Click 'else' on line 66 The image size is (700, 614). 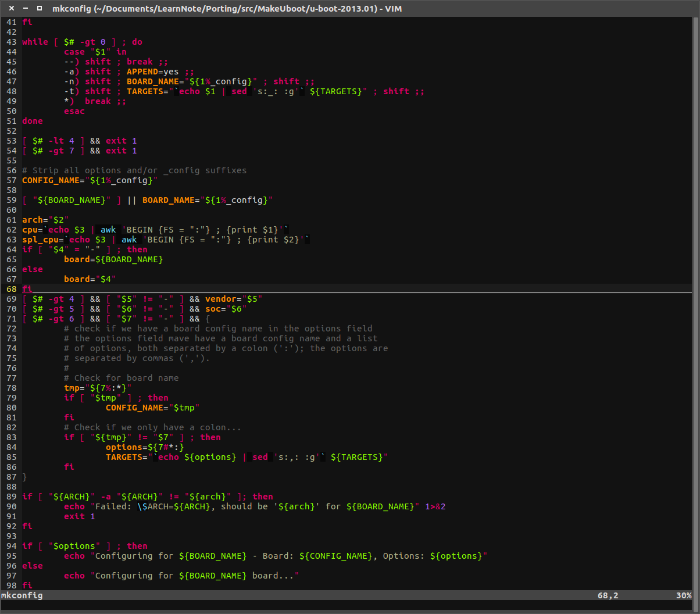(x=33, y=269)
